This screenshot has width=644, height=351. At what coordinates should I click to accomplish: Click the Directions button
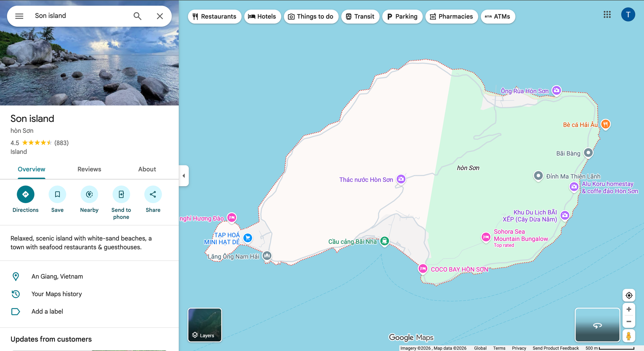click(25, 194)
